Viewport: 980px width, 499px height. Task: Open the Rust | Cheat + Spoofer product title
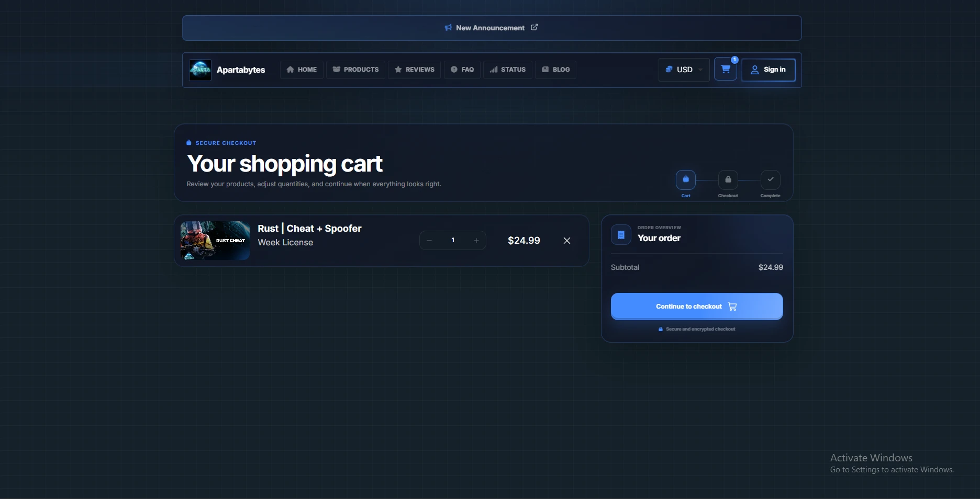click(309, 229)
